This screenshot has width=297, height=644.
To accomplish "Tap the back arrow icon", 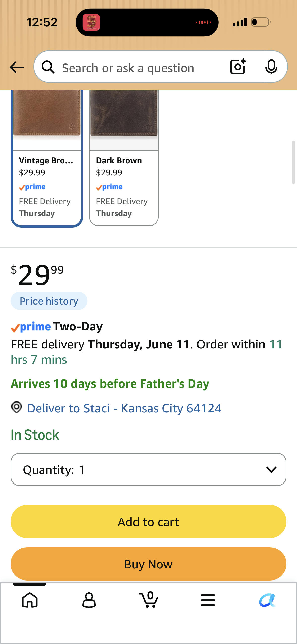I will click(x=17, y=67).
